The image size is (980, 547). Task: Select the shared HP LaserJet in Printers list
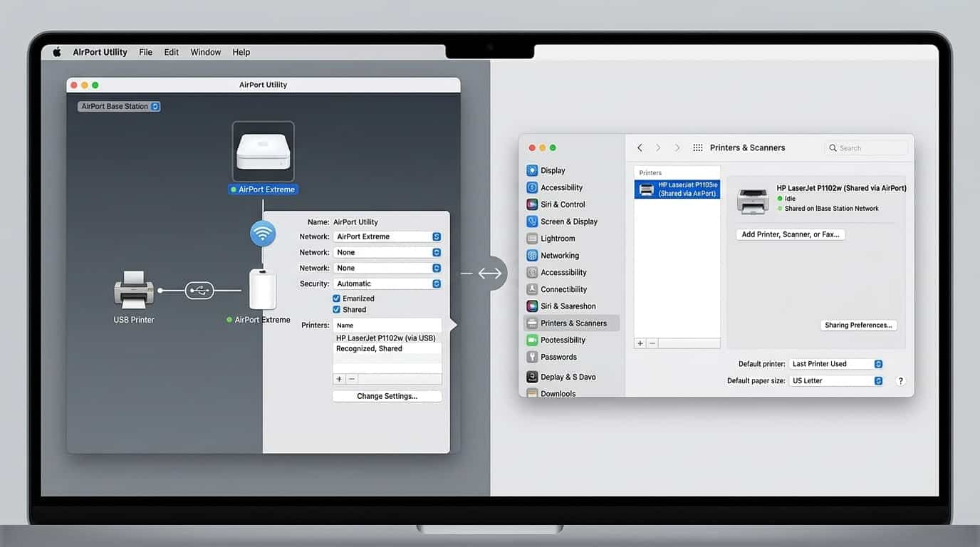(677, 189)
